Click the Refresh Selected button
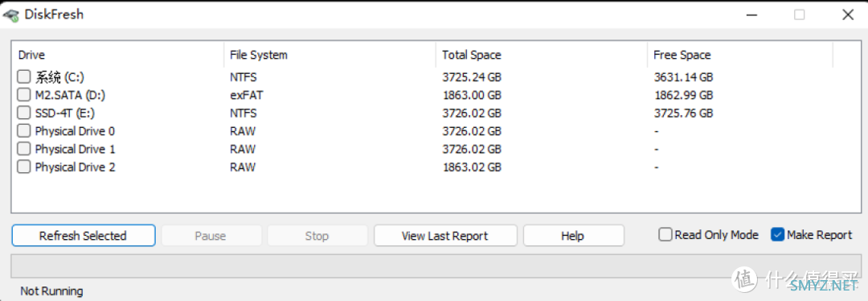 coord(83,236)
